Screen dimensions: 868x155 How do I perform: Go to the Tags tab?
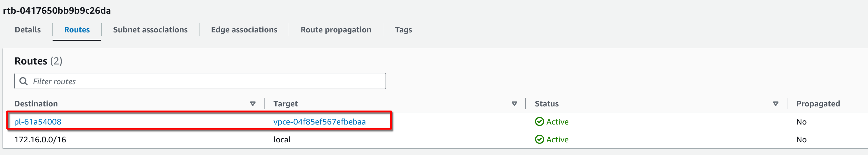click(403, 30)
